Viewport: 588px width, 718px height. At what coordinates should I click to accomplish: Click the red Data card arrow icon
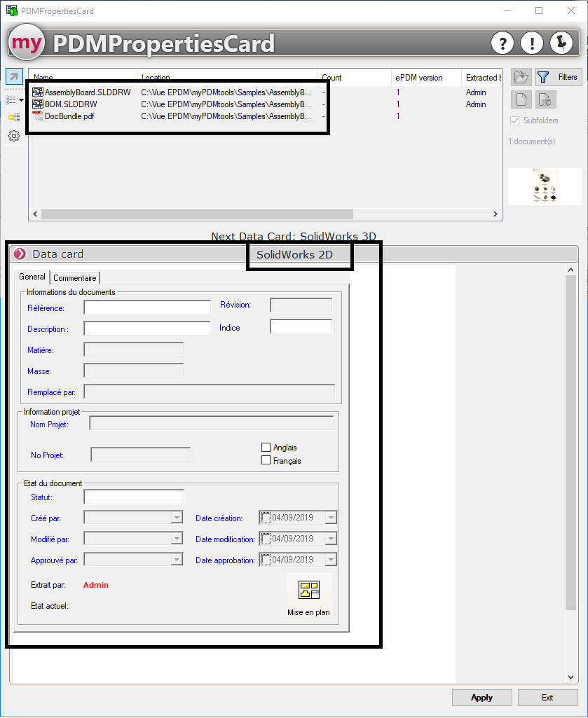click(20, 254)
